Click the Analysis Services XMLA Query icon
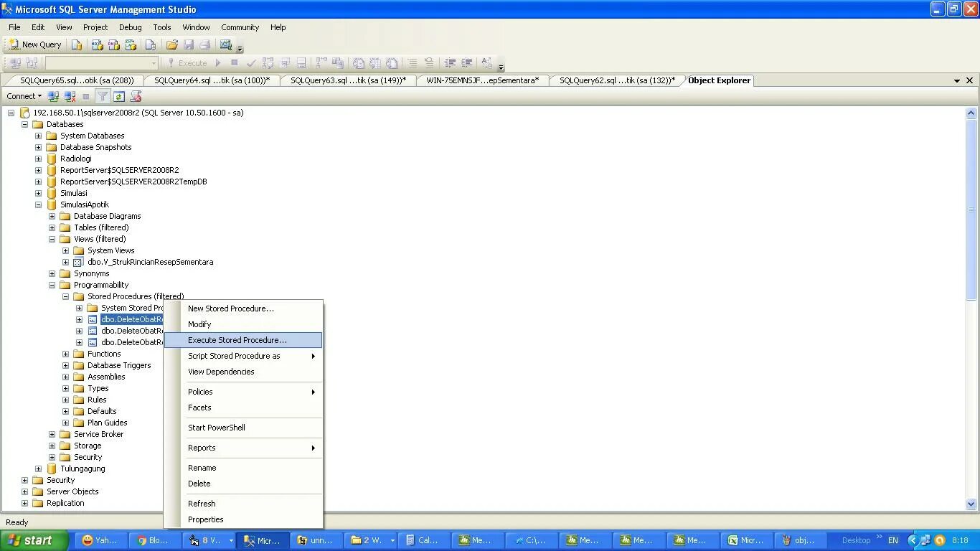 131,44
